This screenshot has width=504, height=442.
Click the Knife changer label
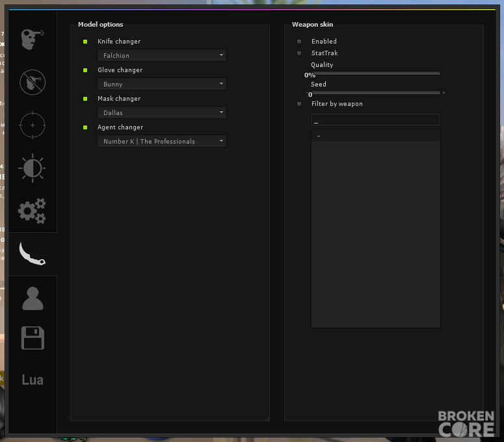point(119,42)
